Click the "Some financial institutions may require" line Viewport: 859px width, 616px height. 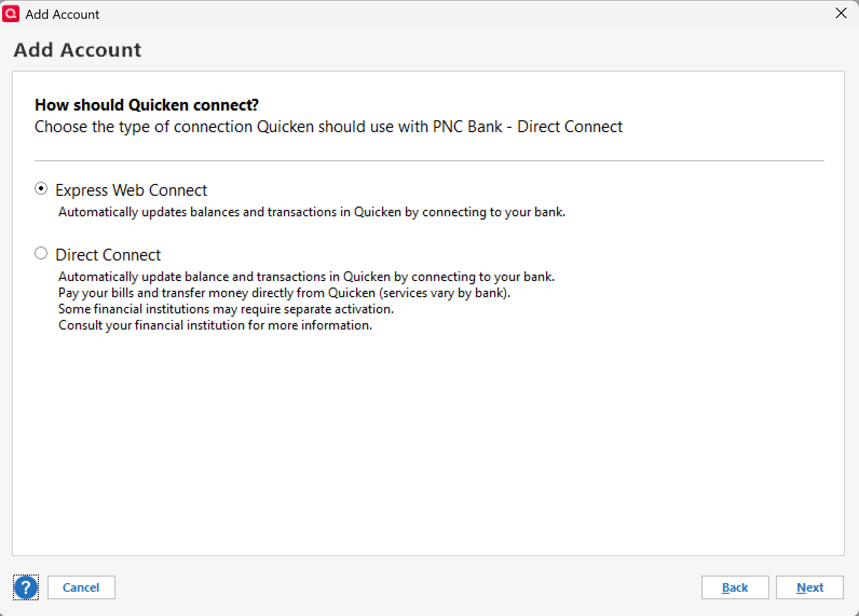[226, 309]
